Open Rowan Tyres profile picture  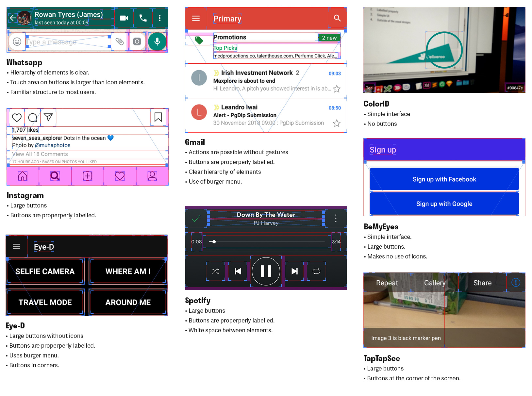pos(24,18)
